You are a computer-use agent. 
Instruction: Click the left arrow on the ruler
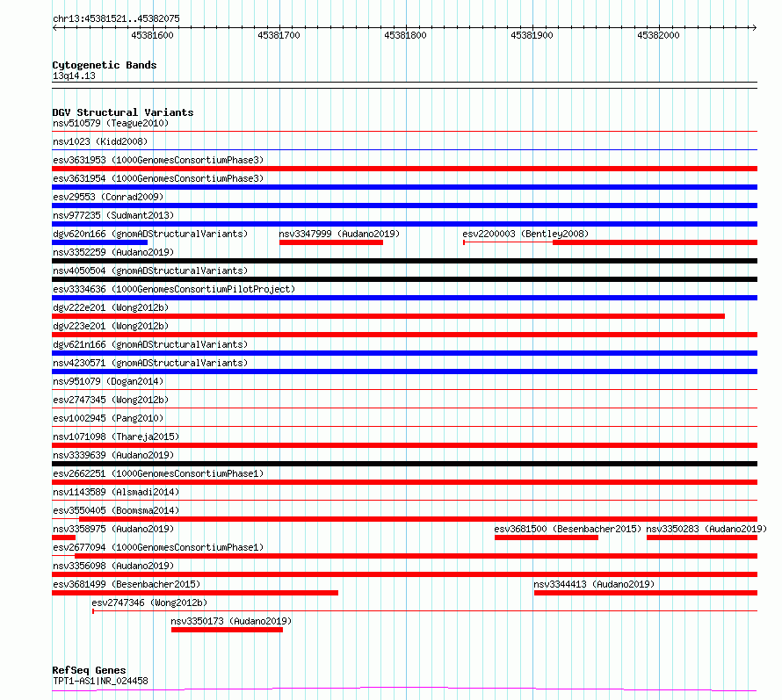tap(54, 28)
